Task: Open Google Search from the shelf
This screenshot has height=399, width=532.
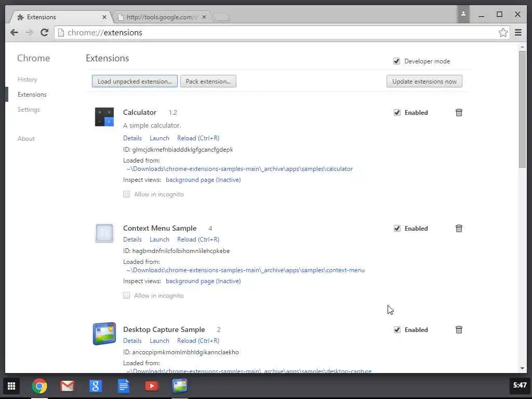Action: tap(96, 386)
